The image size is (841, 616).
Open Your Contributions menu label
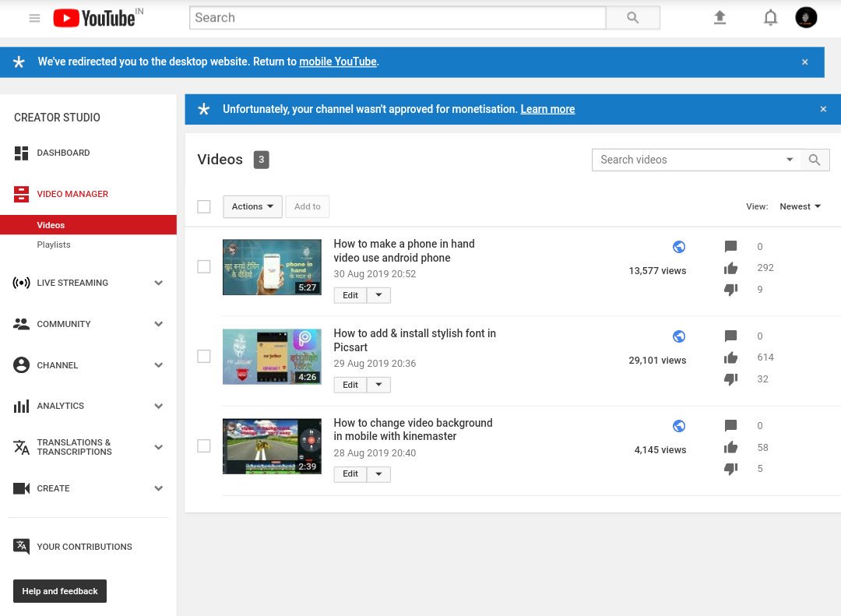click(x=84, y=547)
